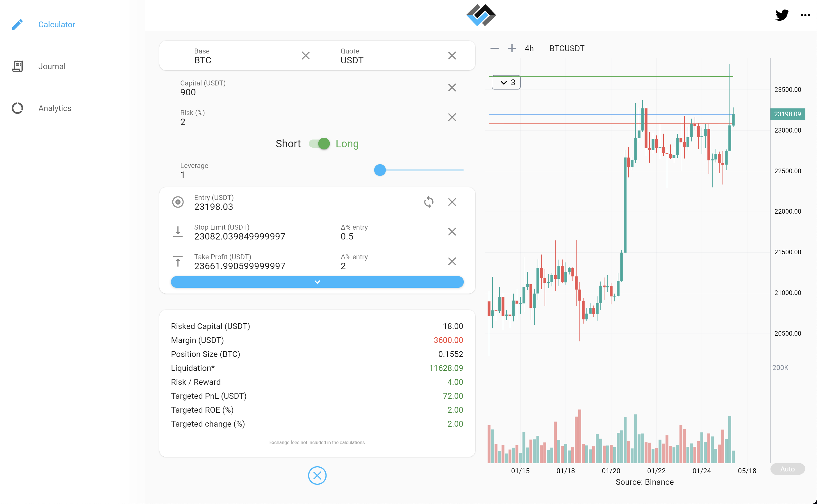Screen dimensions: 817x504
Task: Click the round blue X reset button
Action: 317,475
